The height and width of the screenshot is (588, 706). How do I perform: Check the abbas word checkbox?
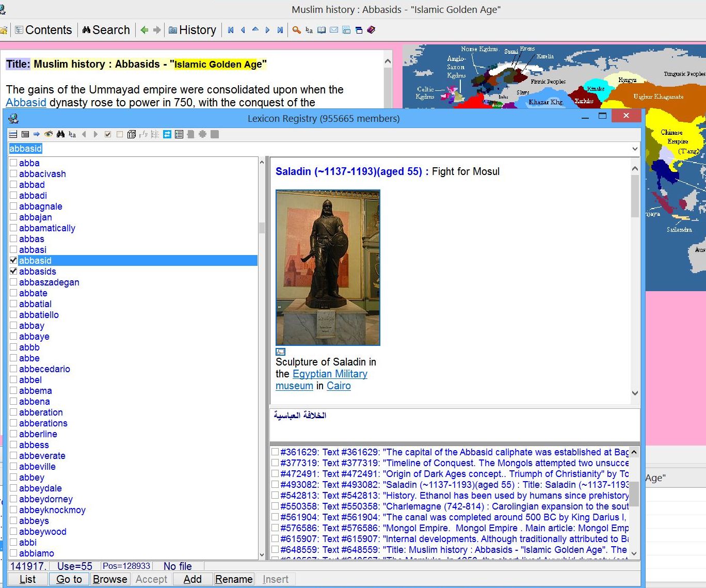click(13, 239)
